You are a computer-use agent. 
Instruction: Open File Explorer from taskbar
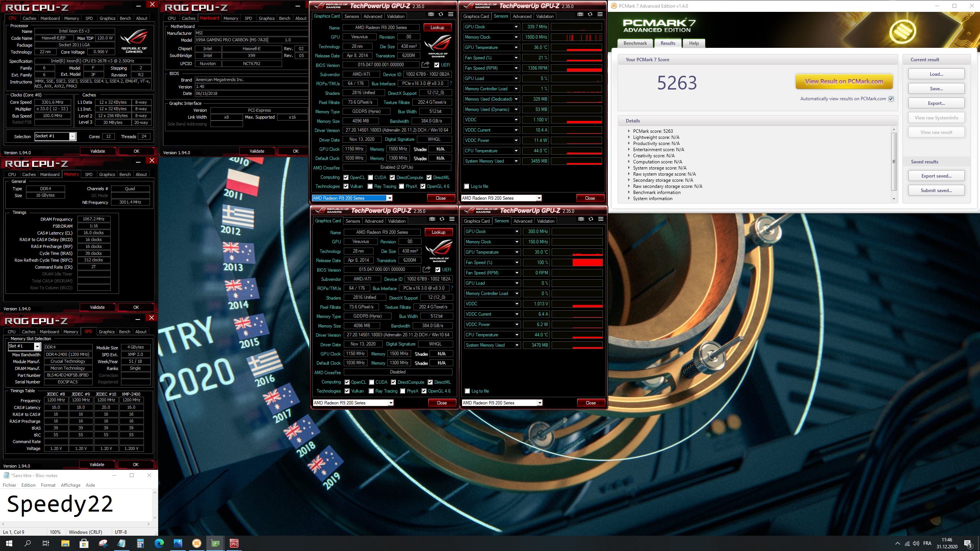click(65, 543)
